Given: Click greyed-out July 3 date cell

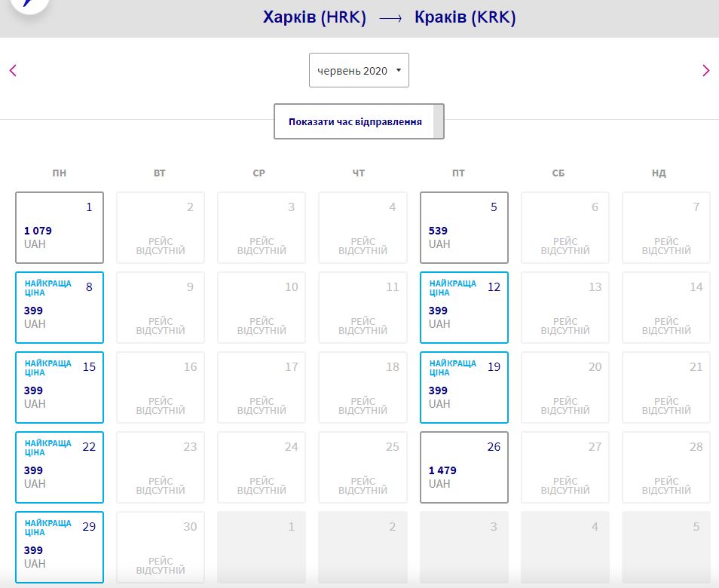Looking at the screenshot, I should pyautogui.click(x=464, y=547).
